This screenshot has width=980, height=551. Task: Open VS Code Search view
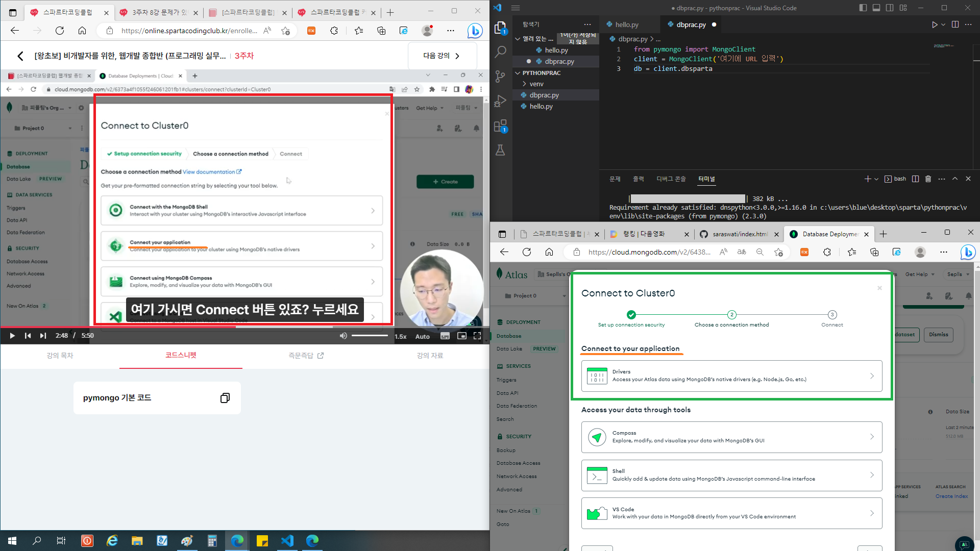pyautogui.click(x=500, y=52)
